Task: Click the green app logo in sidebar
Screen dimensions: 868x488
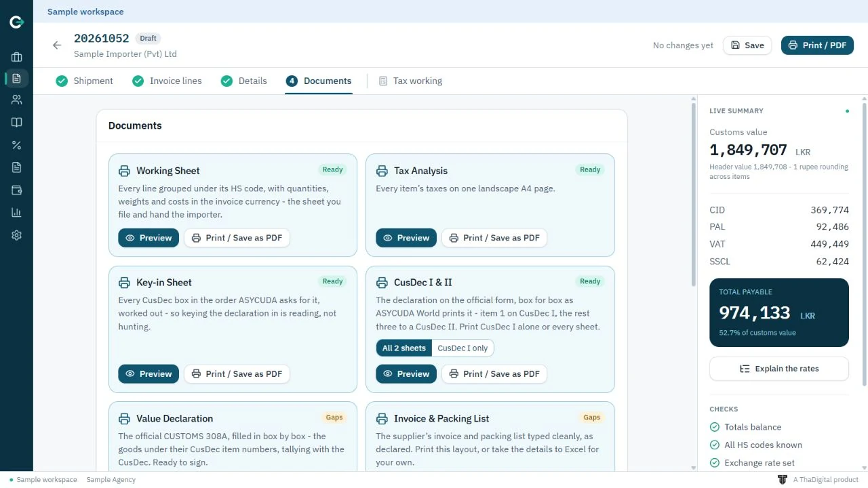Action: pyautogui.click(x=16, y=22)
